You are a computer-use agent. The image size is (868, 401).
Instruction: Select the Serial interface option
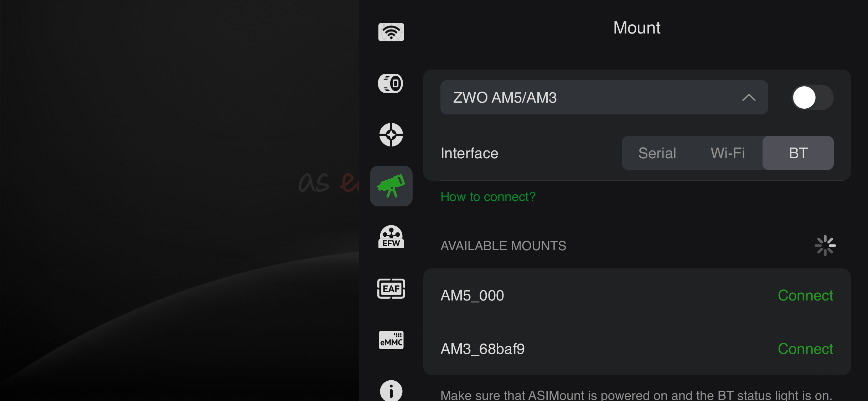[657, 153]
